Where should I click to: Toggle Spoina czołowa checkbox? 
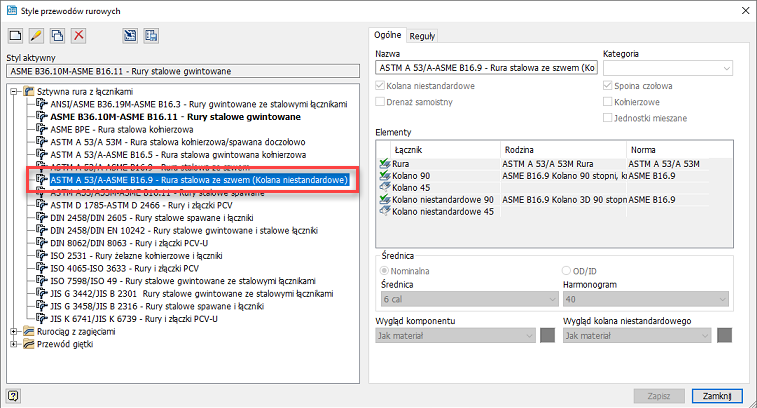tap(608, 85)
